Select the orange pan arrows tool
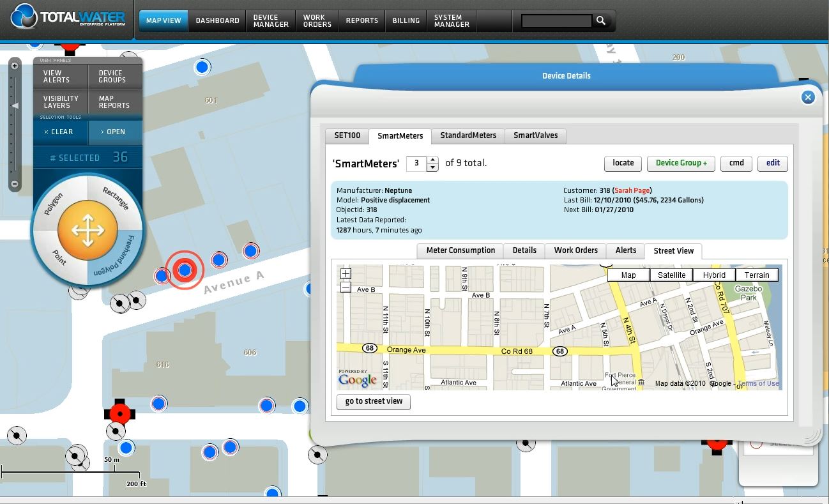 [87, 231]
